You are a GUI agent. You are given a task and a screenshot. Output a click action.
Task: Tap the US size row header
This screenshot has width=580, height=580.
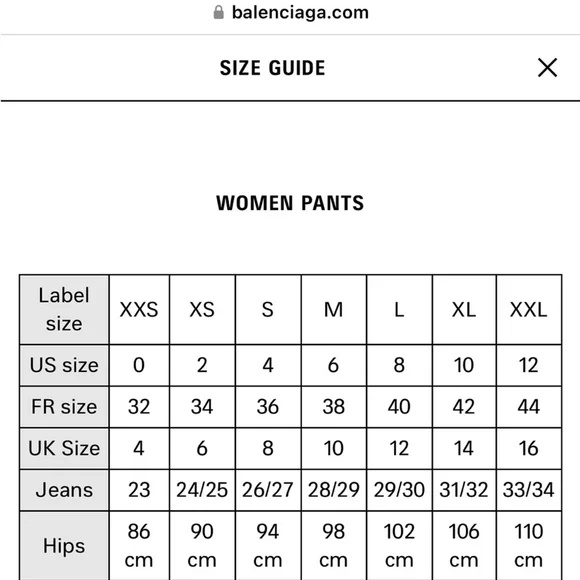point(64,365)
